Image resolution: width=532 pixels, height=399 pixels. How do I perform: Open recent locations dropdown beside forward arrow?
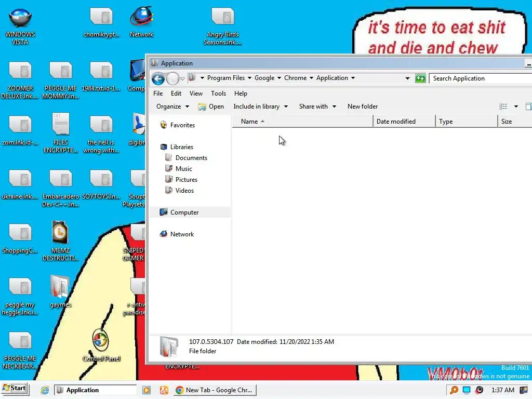tap(182, 79)
